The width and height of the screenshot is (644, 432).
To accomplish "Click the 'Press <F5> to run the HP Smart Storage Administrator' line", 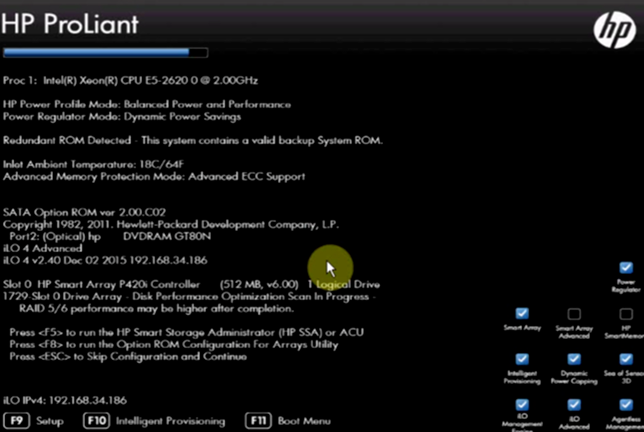I will [186, 332].
